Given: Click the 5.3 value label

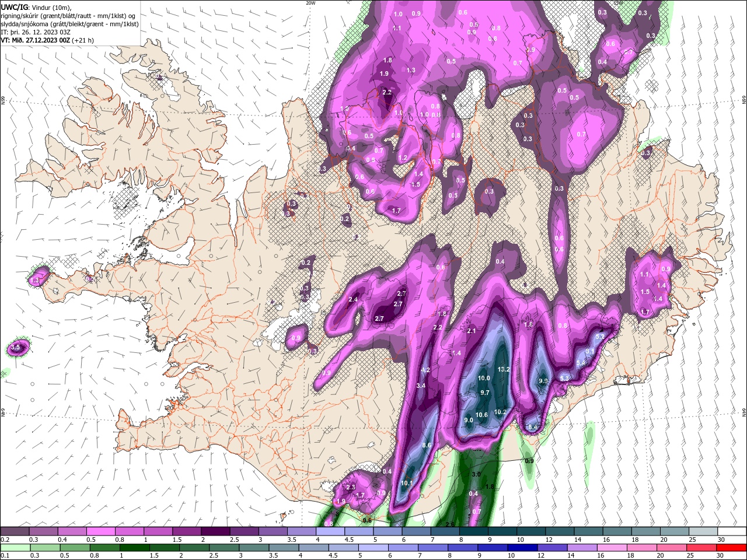Looking at the screenshot, I should pyautogui.click(x=564, y=378).
